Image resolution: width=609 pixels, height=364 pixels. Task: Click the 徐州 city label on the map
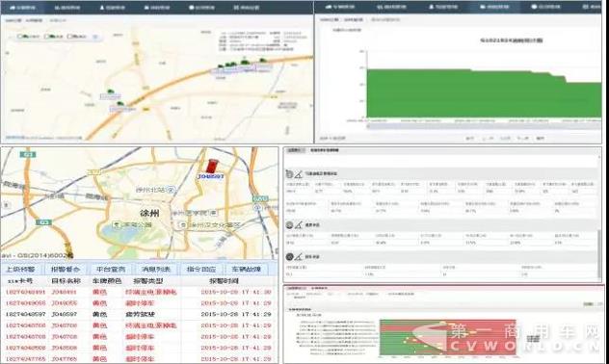tap(149, 213)
